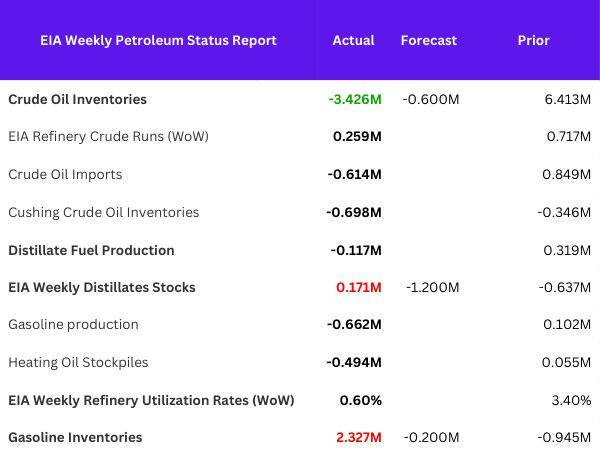Click the 3.40% prior value
Screen dimensions: 600x450
coord(571,401)
